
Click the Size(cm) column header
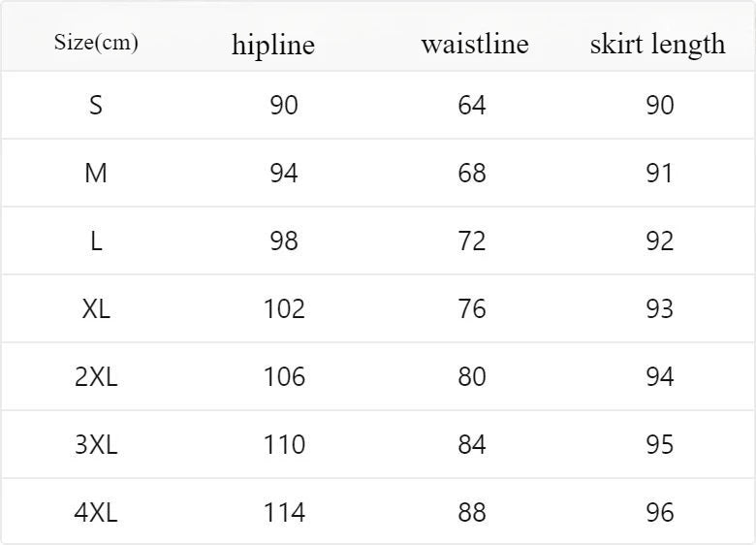click(x=96, y=43)
